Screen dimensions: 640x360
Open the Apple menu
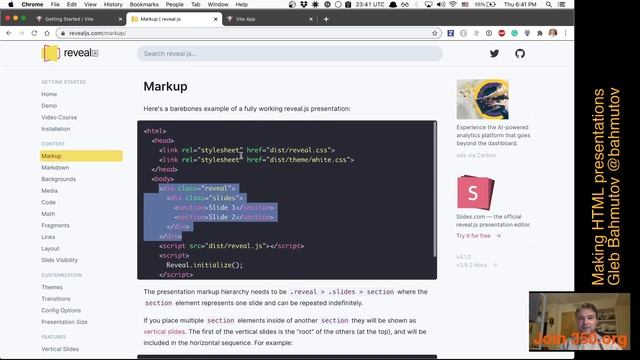11,4
